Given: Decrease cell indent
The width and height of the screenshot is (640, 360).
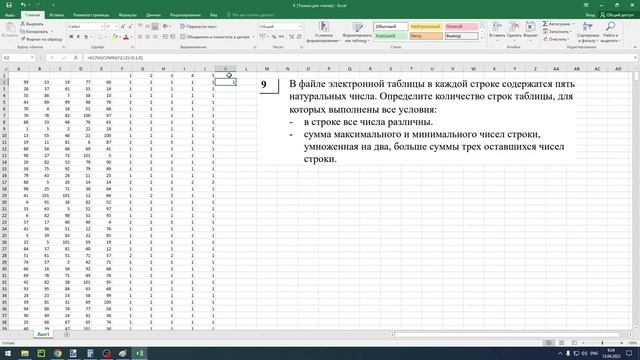Looking at the screenshot, I should pyautogui.click(x=165, y=37).
